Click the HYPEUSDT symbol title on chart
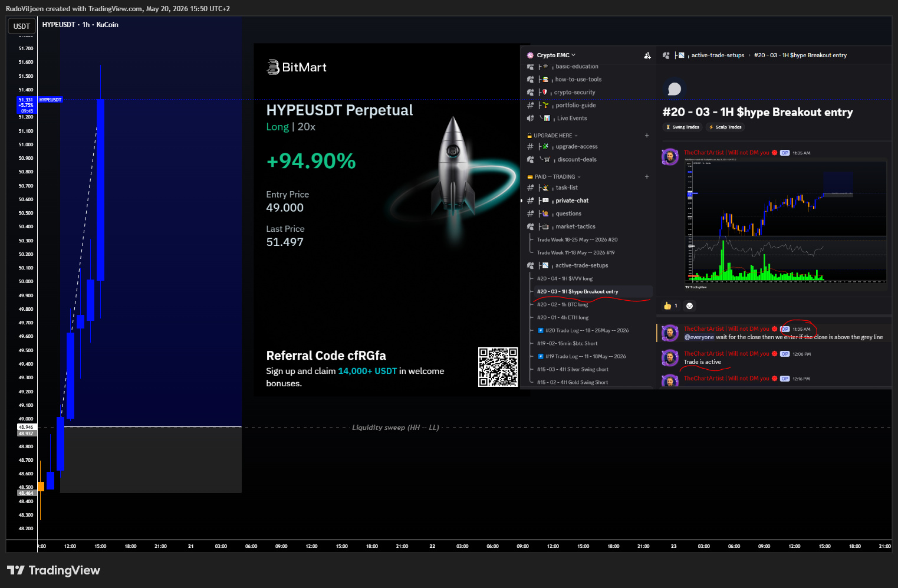Viewport: 898px width, 588px height. tap(80, 25)
